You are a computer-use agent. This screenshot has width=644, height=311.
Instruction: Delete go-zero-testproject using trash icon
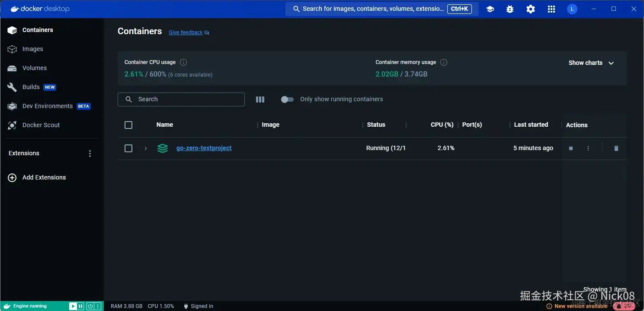pos(616,148)
